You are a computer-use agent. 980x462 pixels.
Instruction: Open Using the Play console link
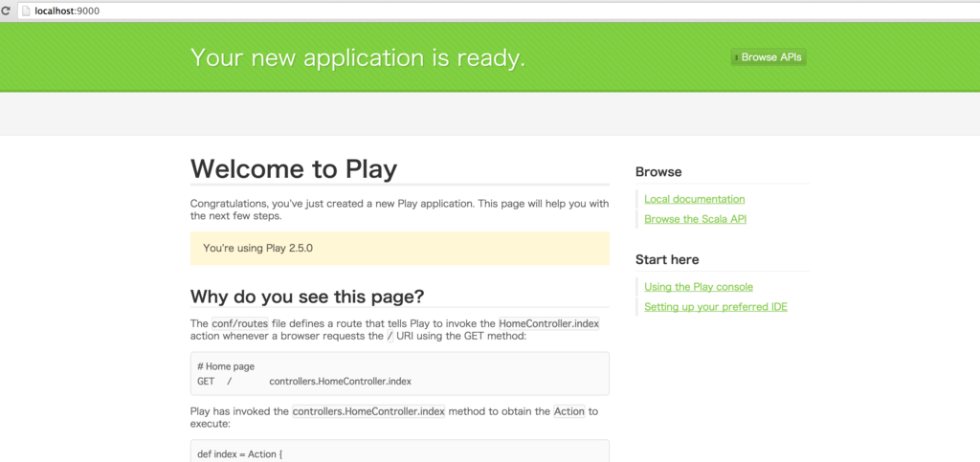[698, 287]
